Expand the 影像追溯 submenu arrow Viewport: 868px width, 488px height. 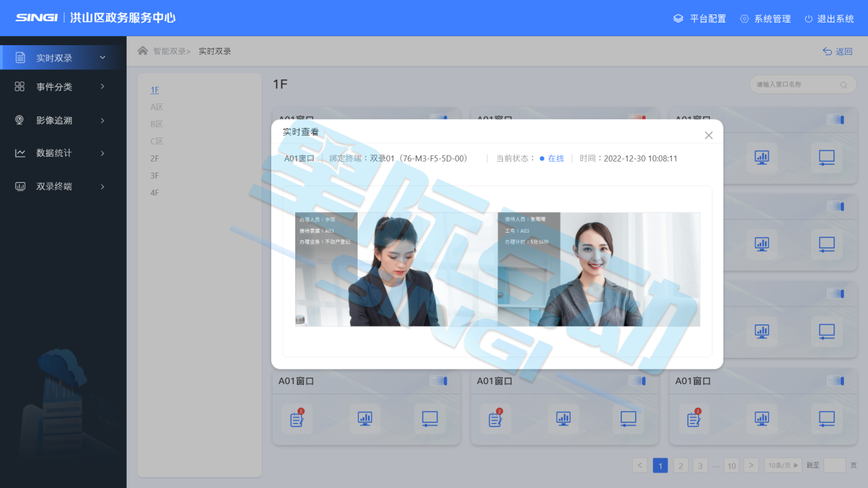[103, 120]
